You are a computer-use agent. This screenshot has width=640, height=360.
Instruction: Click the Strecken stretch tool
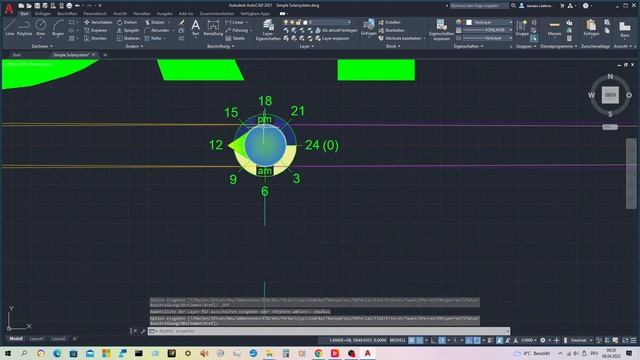click(96, 38)
